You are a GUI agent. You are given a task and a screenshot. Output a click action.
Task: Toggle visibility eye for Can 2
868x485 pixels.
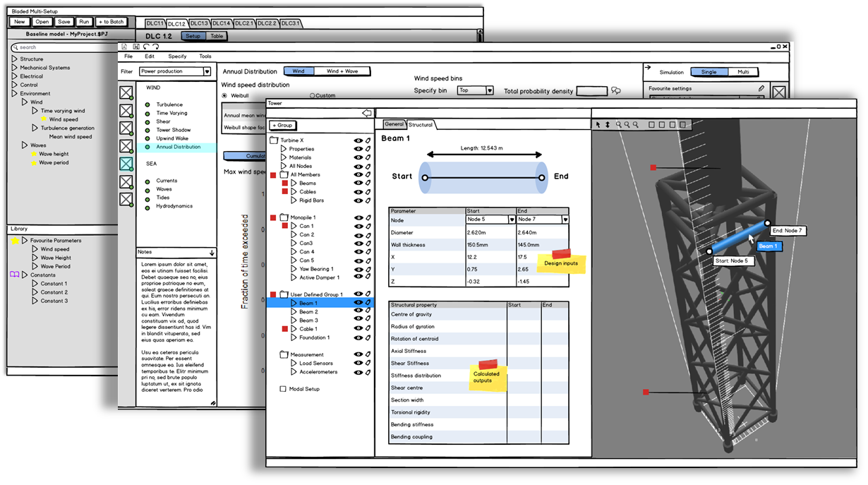pyautogui.click(x=358, y=234)
